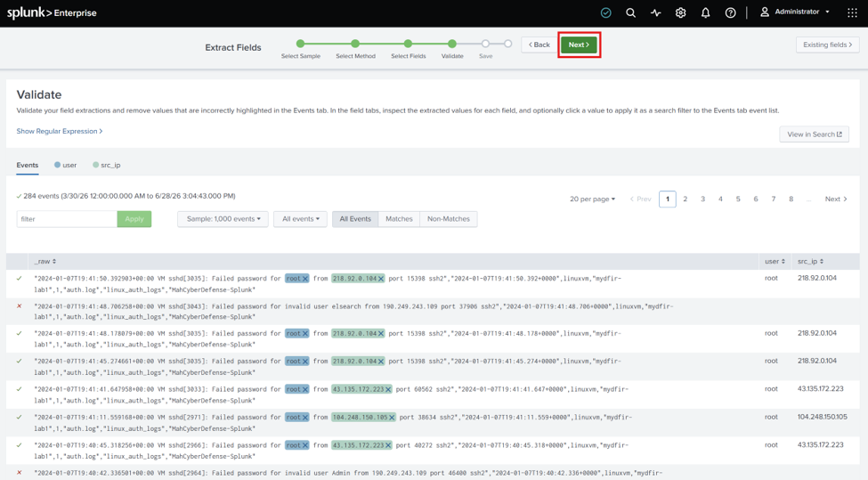Select the Matches filter toggle
The height and width of the screenshot is (480, 868).
point(399,219)
